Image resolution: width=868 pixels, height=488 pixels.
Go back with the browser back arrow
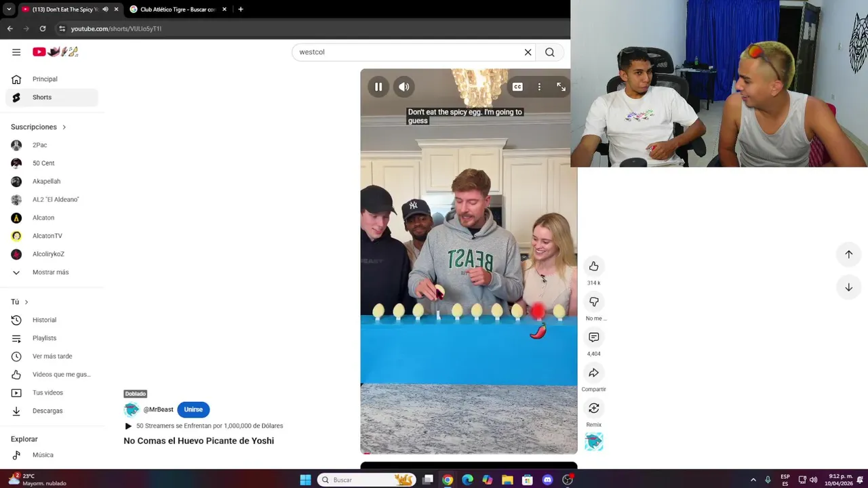[x=9, y=28]
